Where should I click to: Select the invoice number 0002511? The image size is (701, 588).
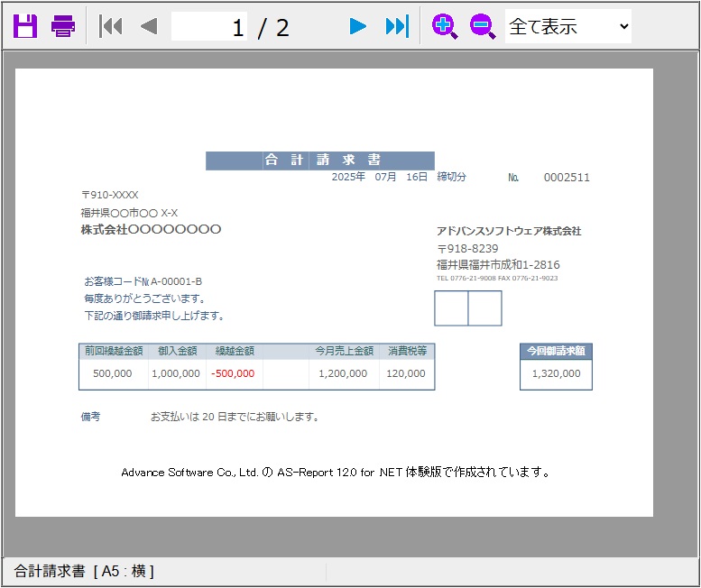coord(567,178)
